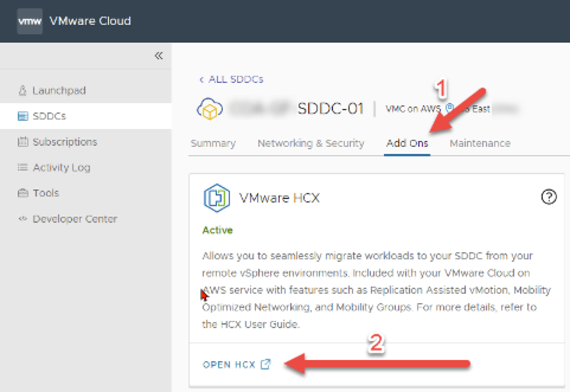Click the SDDC-01 title text

click(x=331, y=108)
